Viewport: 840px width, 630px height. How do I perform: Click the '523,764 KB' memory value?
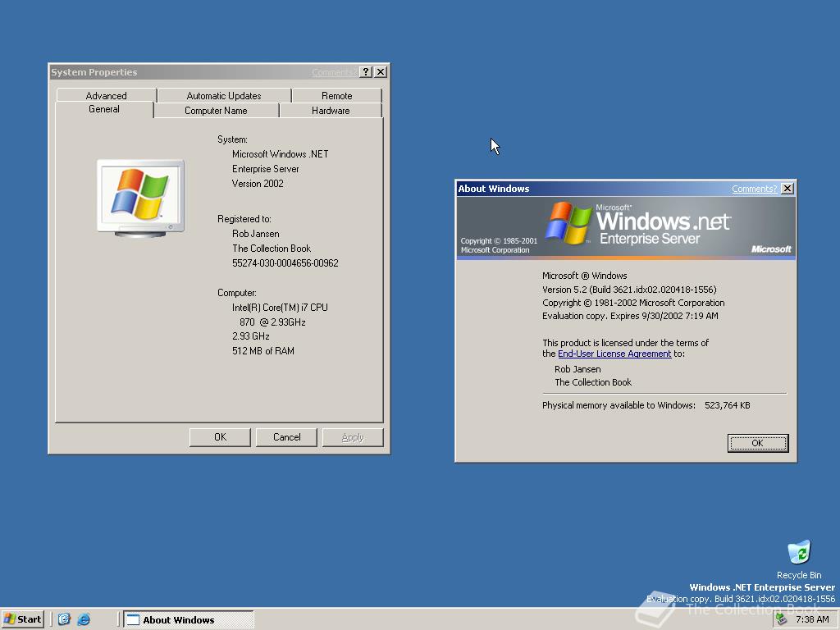(727, 405)
